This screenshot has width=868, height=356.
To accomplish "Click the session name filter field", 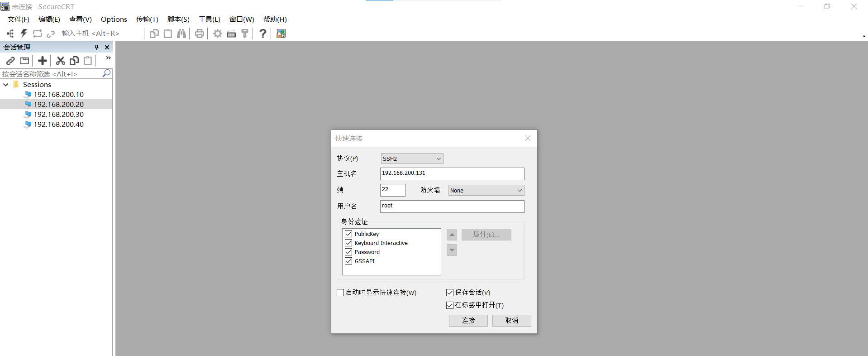I will click(x=51, y=74).
